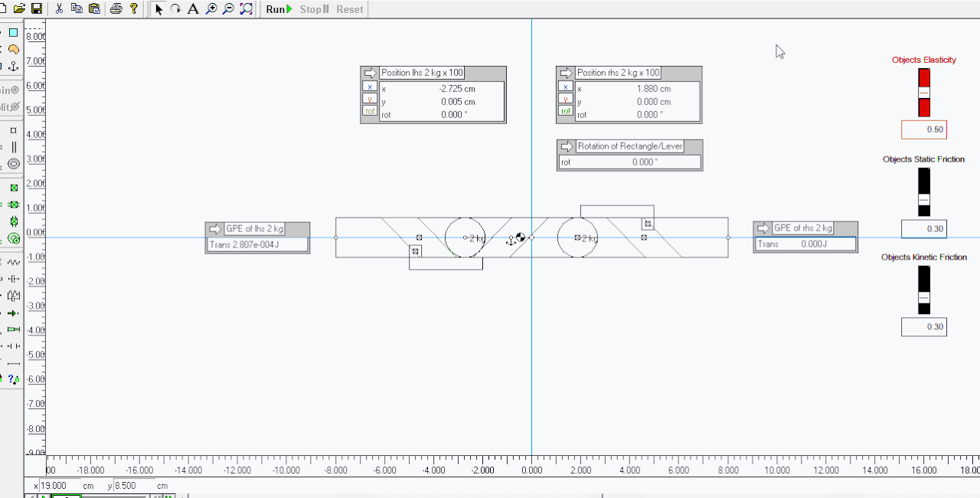Select the Spring tool
The height and width of the screenshot is (498, 980).
[x=14, y=262]
